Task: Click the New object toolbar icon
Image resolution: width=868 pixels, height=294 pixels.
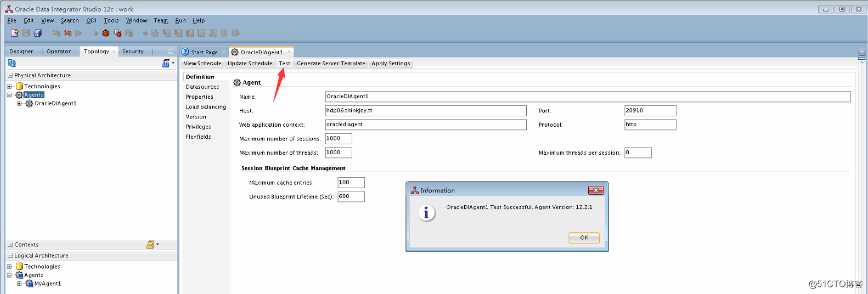Action: tap(15, 33)
